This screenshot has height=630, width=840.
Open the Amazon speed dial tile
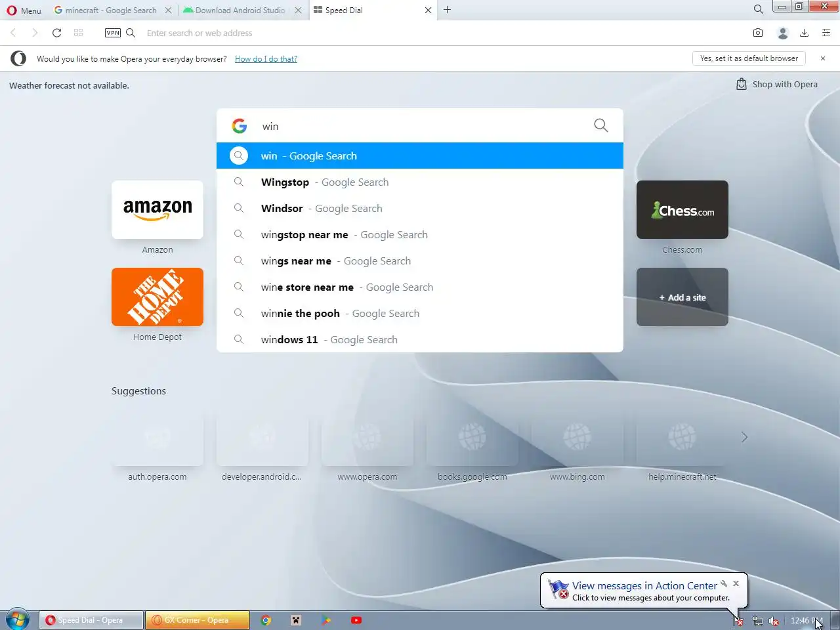coord(157,209)
